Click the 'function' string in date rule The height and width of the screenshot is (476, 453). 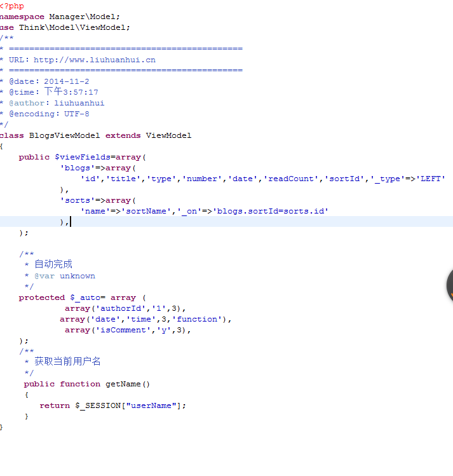[197, 319]
